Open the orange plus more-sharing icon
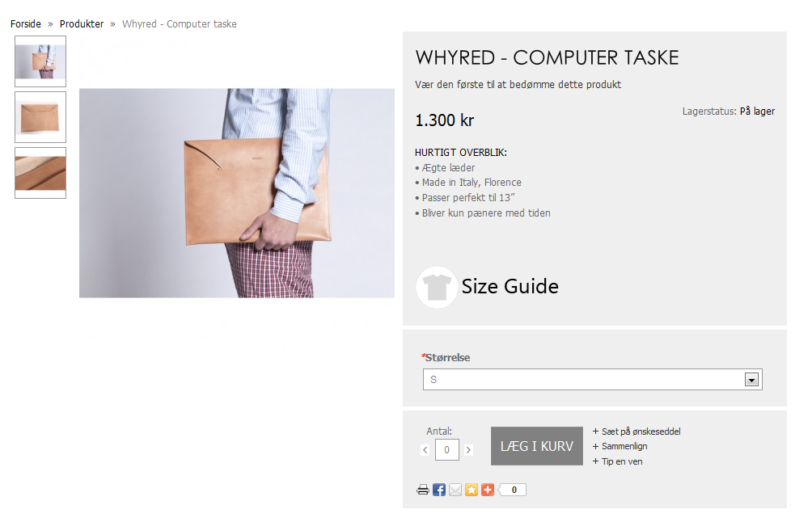 (488, 490)
